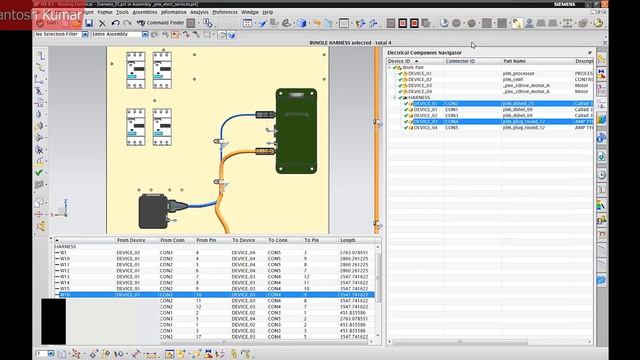The height and width of the screenshot is (360, 640).
Task: Toggle checkmark for the Work Part node
Action: [395, 68]
